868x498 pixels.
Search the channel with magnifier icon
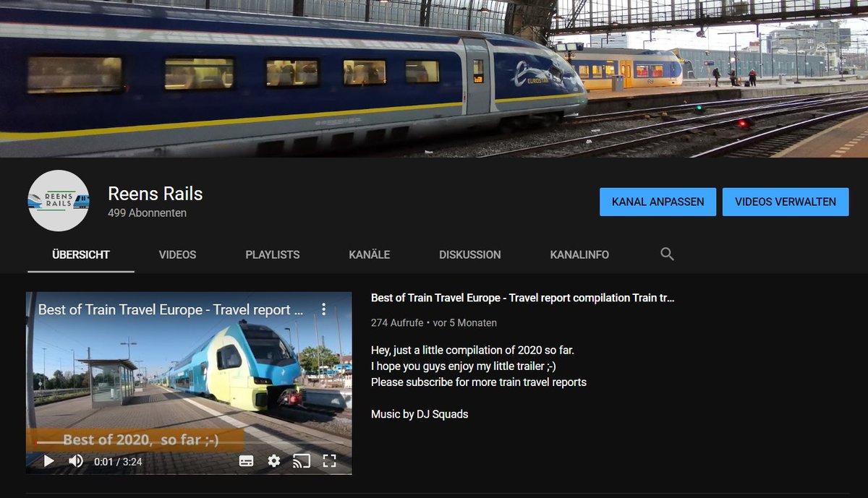668,254
